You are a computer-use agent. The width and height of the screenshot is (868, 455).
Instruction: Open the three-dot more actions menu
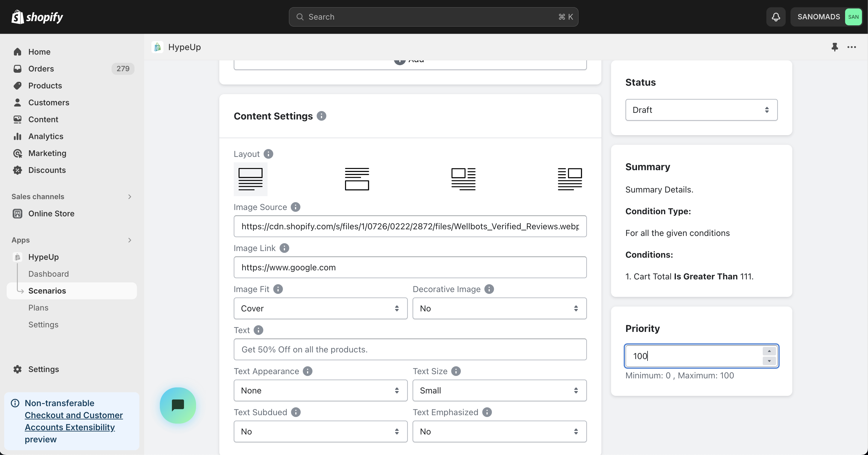[x=851, y=47]
